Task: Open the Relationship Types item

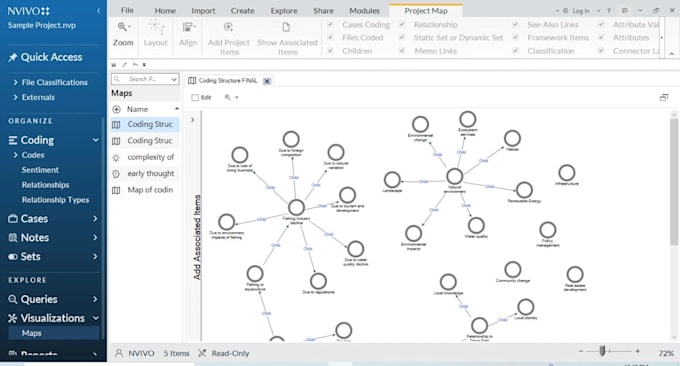Action: click(x=56, y=200)
